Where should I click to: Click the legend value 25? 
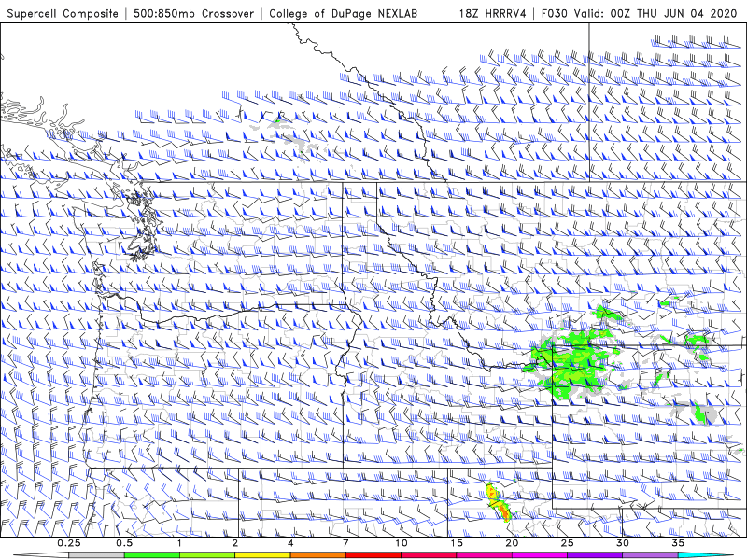567,543
